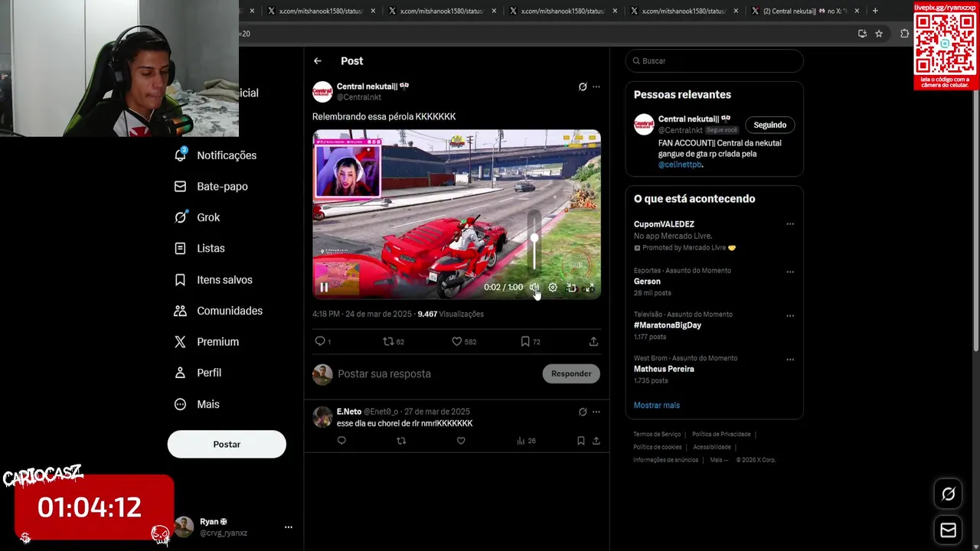Click the Postar button
The image size is (980, 551).
tap(227, 445)
